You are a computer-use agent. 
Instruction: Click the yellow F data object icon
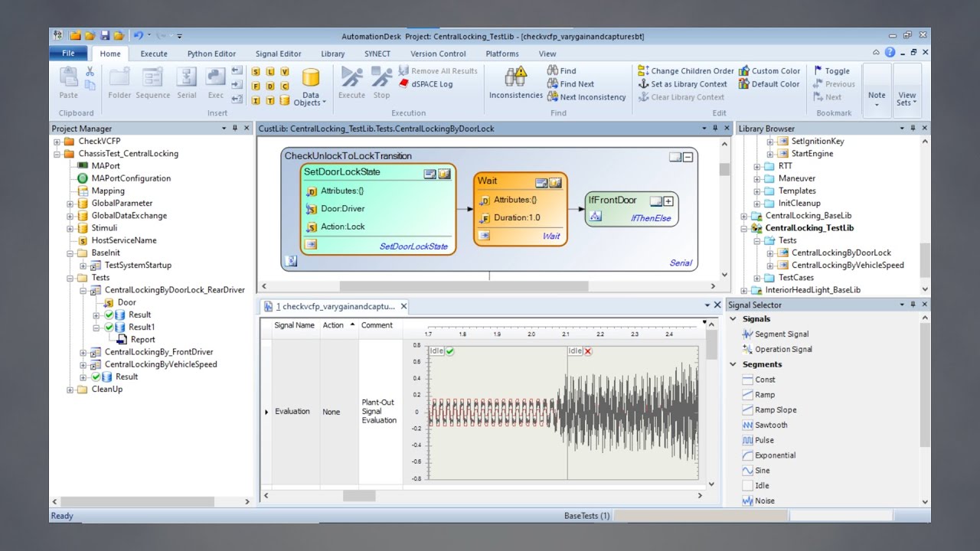pos(256,86)
